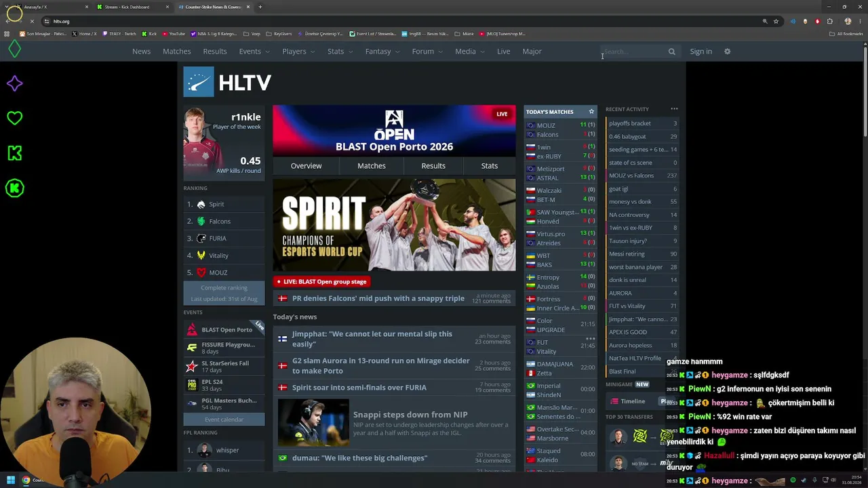This screenshot has width=868, height=488.
Task: Click the Falcons team logo in ranking
Action: pos(201,221)
